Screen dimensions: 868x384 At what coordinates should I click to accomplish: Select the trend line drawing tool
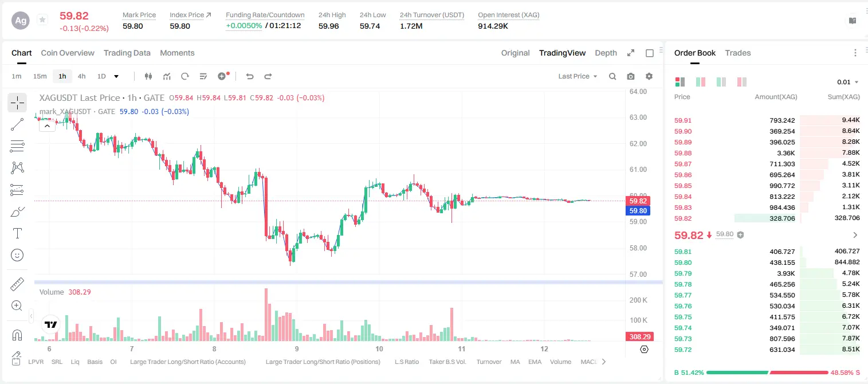(17, 124)
